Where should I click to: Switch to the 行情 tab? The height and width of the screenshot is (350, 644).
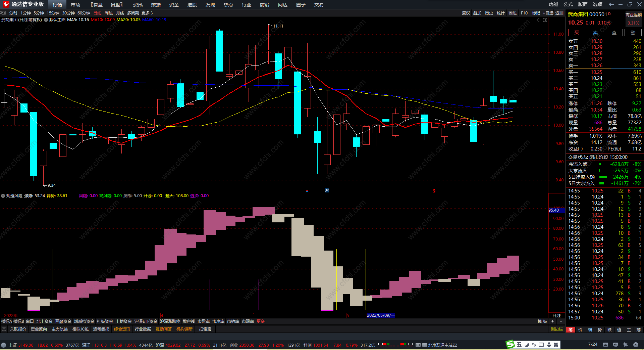coord(57,5)
